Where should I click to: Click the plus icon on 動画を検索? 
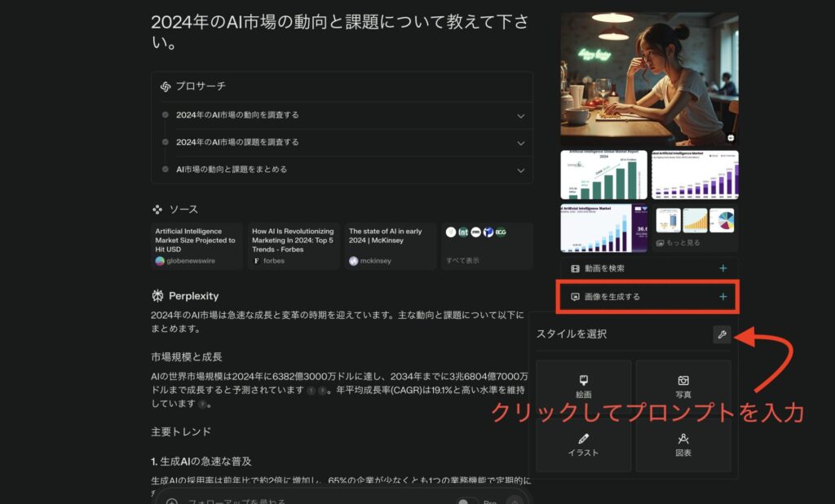click(x=722, y=268)
